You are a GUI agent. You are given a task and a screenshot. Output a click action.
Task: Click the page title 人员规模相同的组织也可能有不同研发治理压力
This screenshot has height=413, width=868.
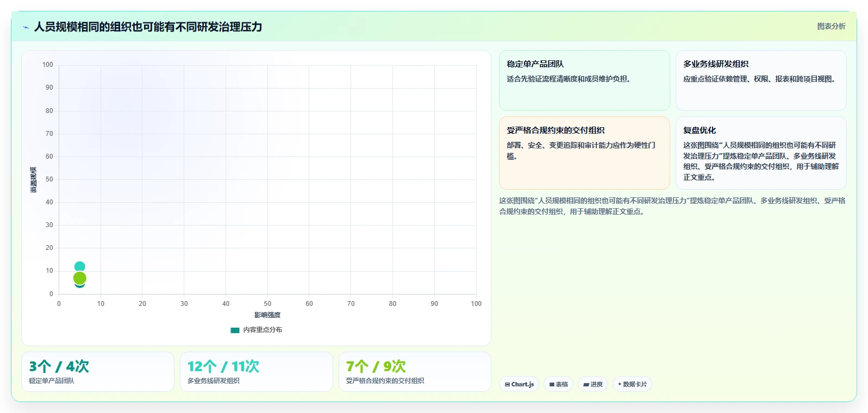click(x=148, y=27)
